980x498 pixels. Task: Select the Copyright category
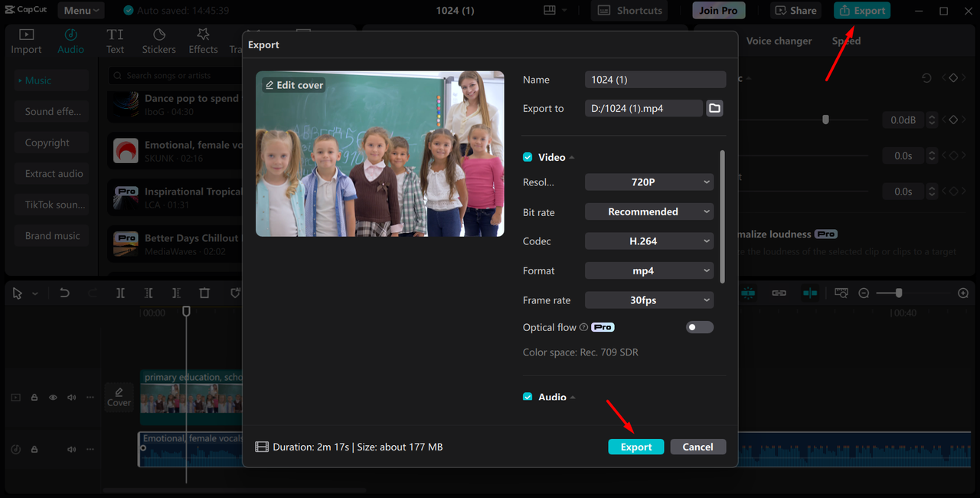click(x=52, y=143)
